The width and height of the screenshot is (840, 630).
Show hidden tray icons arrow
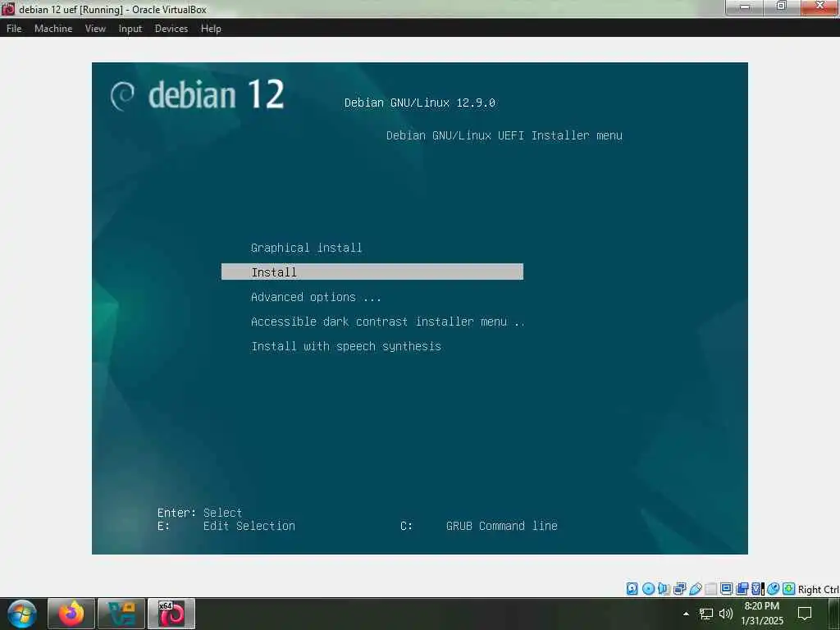686,614
